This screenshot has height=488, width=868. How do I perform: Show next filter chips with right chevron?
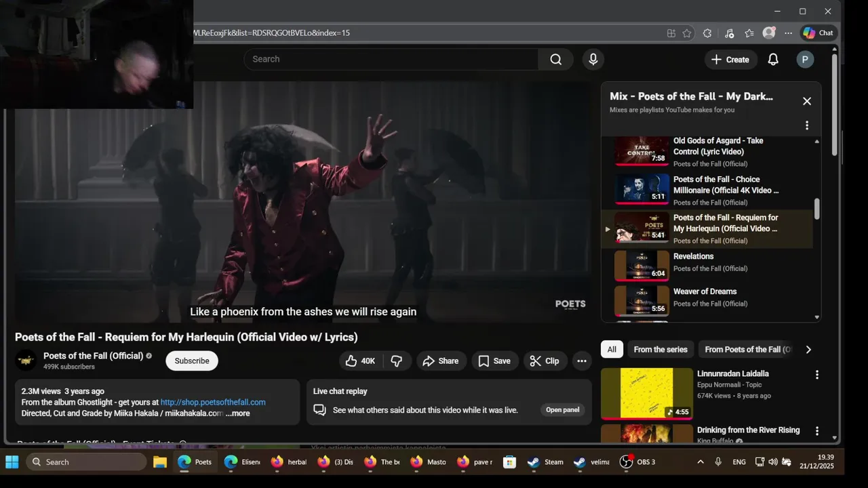[808, 350]
